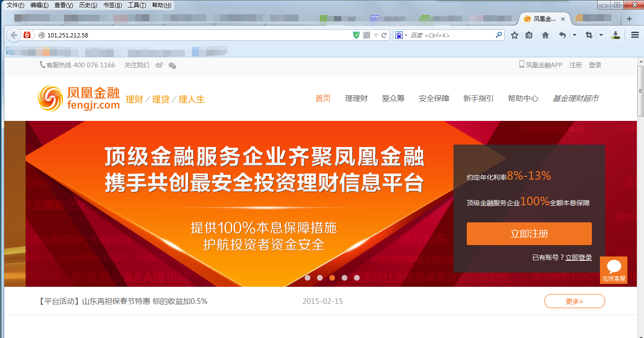This screenshot has width=644, height=338.
Task: Click the WeChat icon next to 关注我们
Action: [x=172, y=65]
